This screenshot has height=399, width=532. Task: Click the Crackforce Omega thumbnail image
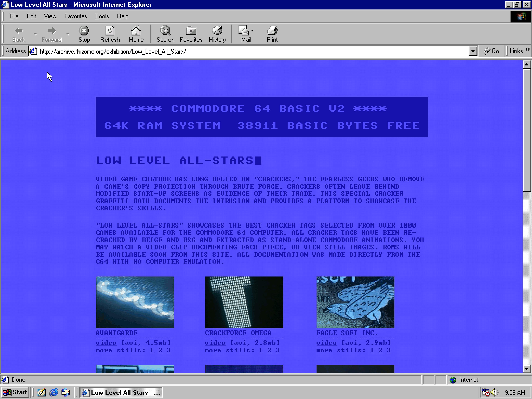click(x=244, y=302)
